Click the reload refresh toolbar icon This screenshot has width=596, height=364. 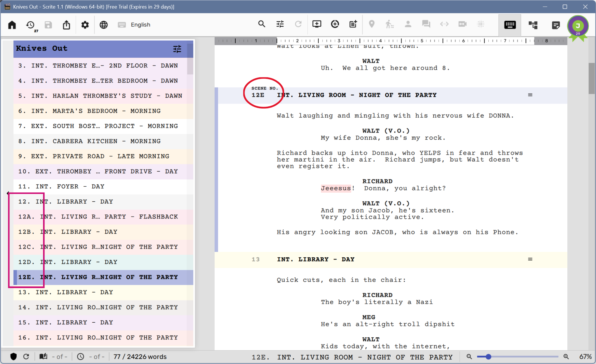(298, 24)
